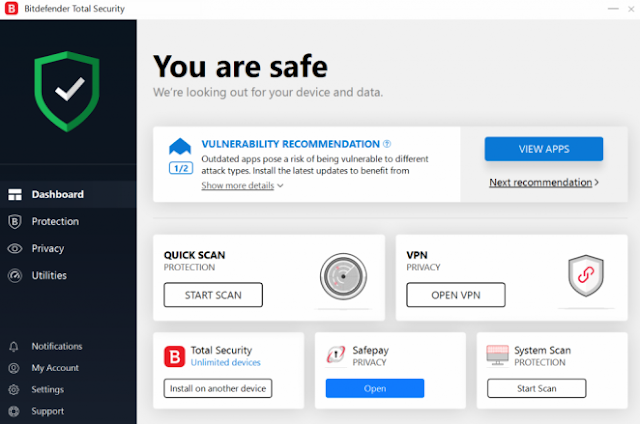Click the 1/2 recommendation counter

[x=181, y=168]
